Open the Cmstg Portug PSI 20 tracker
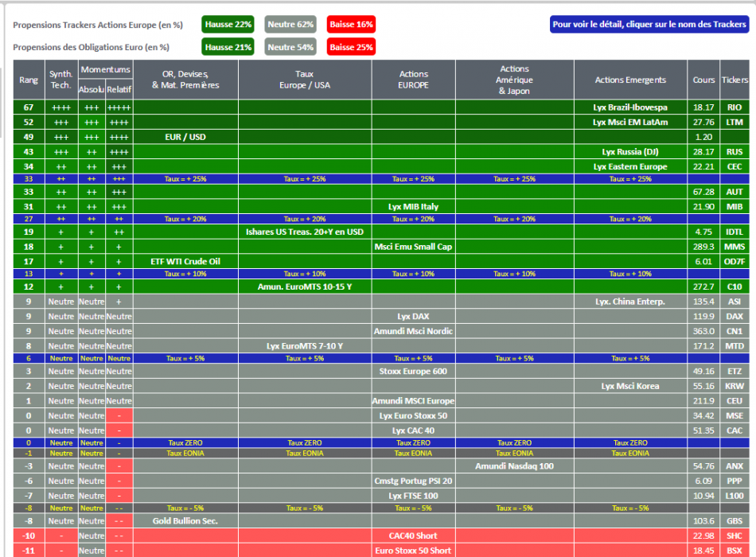 (x=413, y=481)
